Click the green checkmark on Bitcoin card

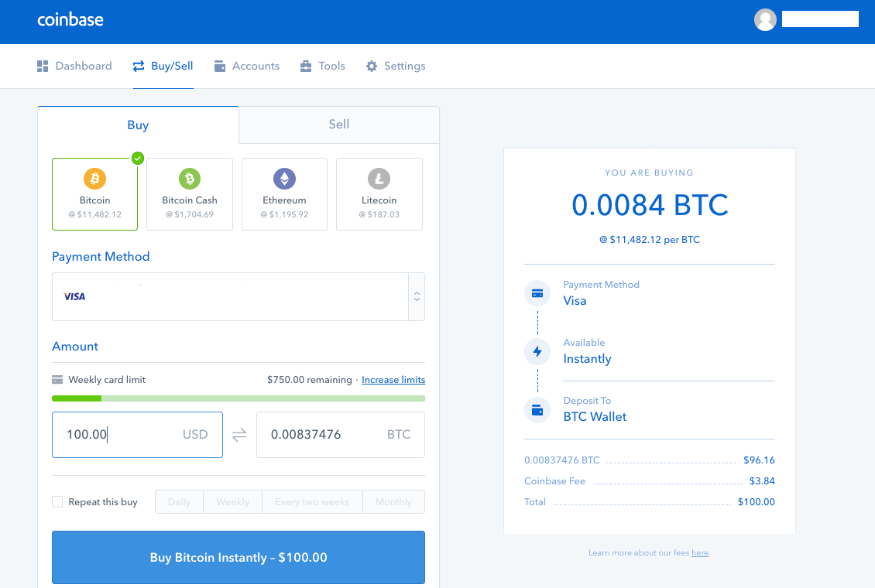point(138,159)
